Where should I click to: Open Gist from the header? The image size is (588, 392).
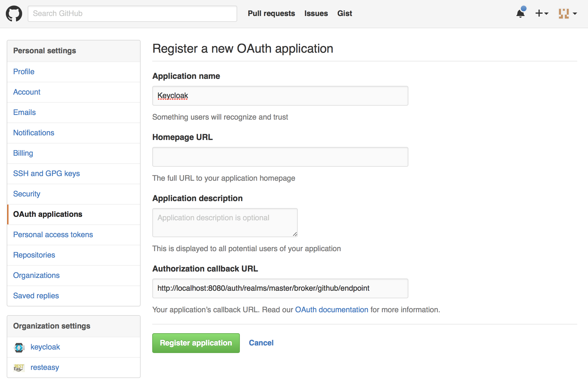tap(344, 13)
